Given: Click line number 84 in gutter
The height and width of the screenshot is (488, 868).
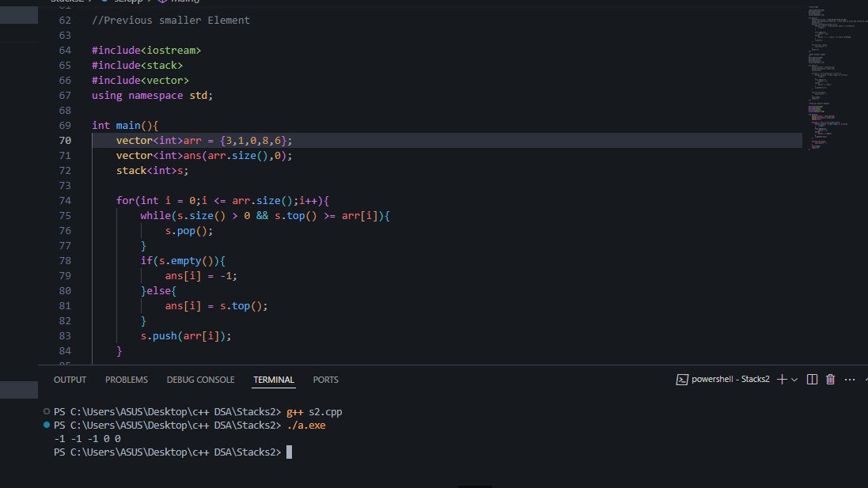Looking at the screenshot, I should [65, 351].
